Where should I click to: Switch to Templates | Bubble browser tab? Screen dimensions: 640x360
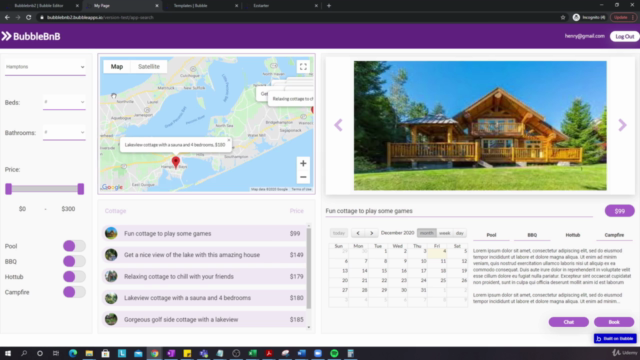[x=202, y=6]
